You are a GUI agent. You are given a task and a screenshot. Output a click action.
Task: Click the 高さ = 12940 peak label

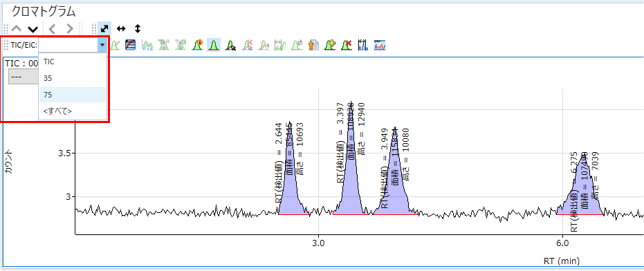coord(361,129)
